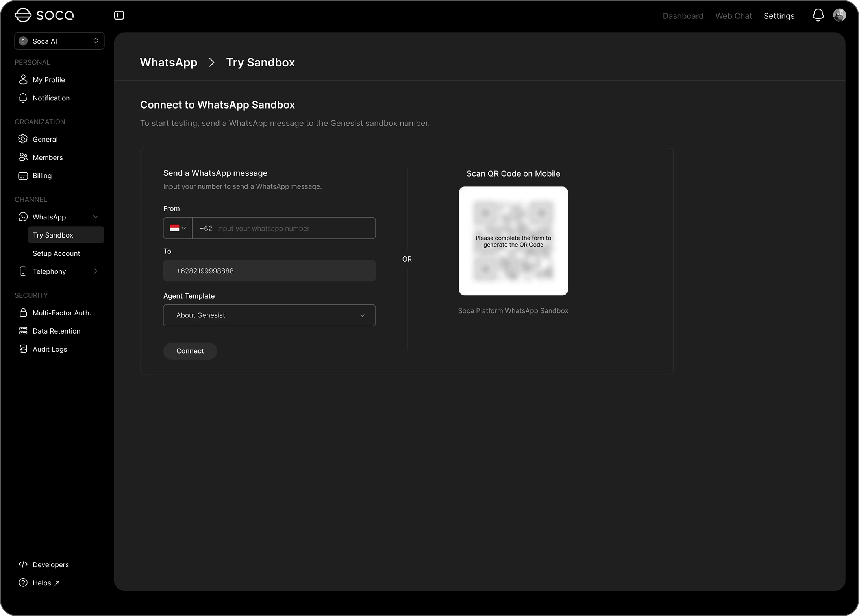The height and width of the screenshot is (616, 859).
Task: Click the user avatar picture
Action: 839,15
